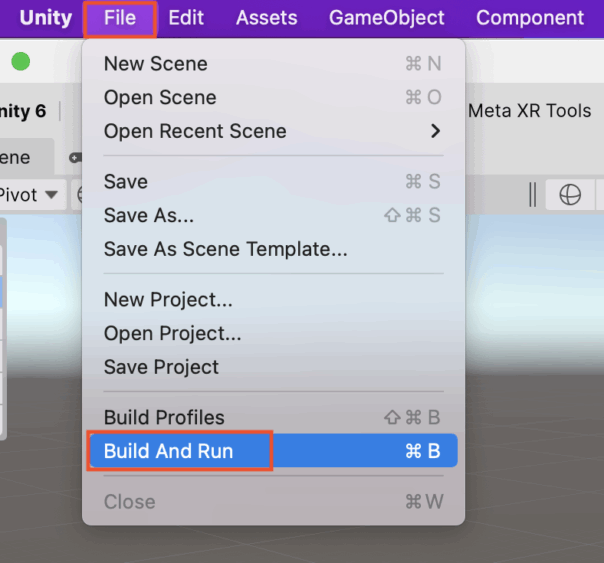Click the green window zoom button
The width and height of the screenshot is (604, 563).
pos(20,62)
